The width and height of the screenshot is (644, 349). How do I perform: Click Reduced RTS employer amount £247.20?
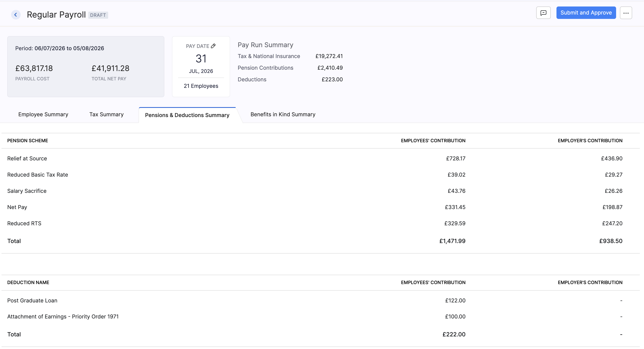[612, 223]
